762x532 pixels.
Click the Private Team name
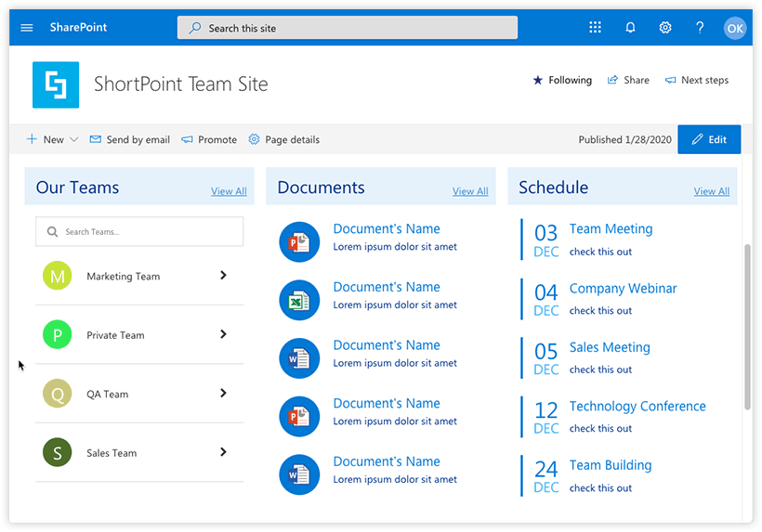pos(115,335)
